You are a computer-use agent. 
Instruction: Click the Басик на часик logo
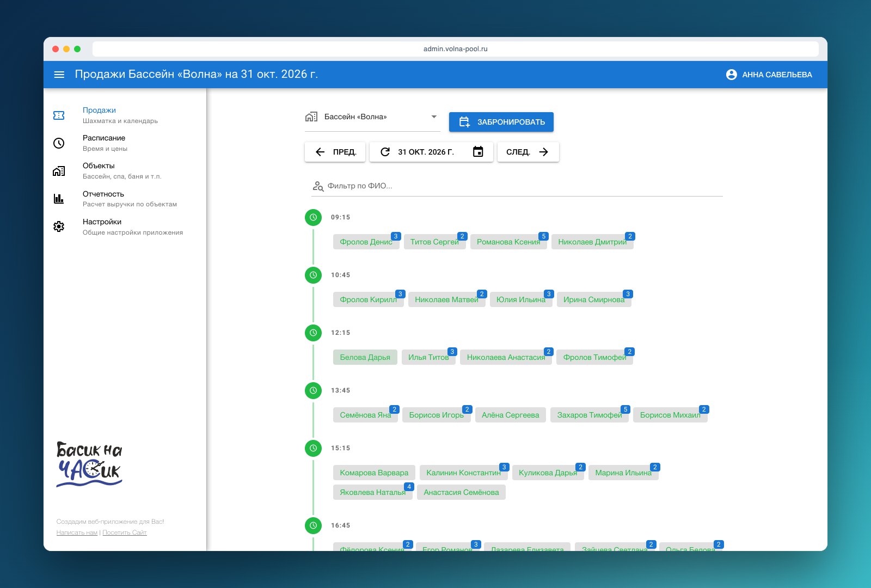click(x=89, y=464)
